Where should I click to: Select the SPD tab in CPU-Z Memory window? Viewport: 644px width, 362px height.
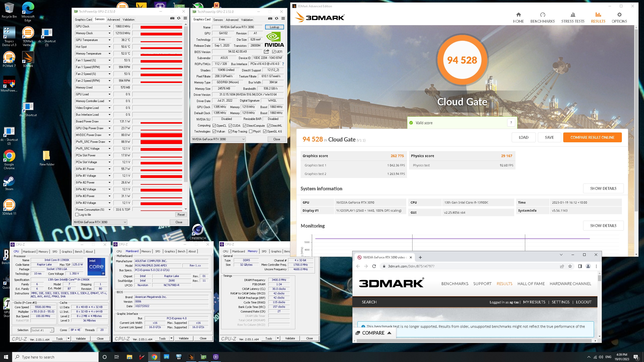pyautogui.click(x=264, y=251)
